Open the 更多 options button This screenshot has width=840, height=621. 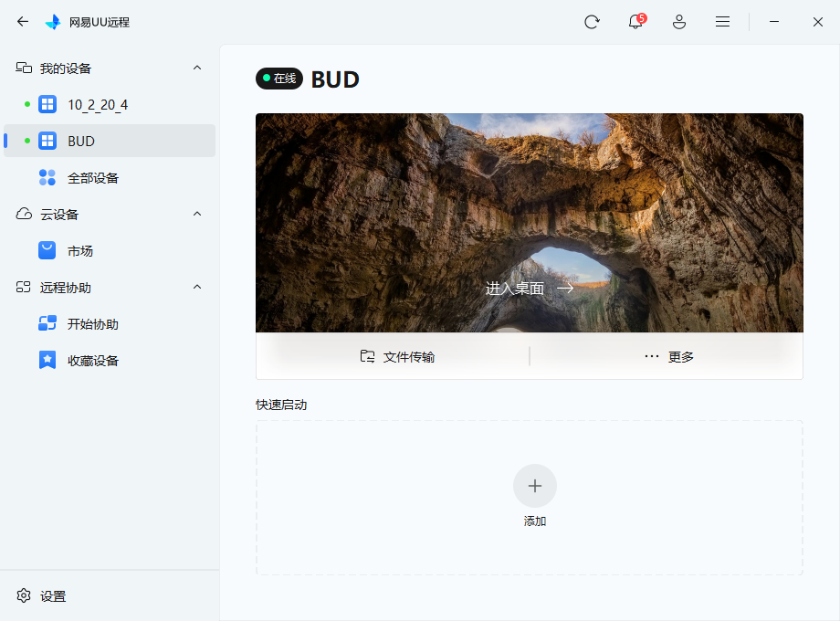tap(669, 357)
